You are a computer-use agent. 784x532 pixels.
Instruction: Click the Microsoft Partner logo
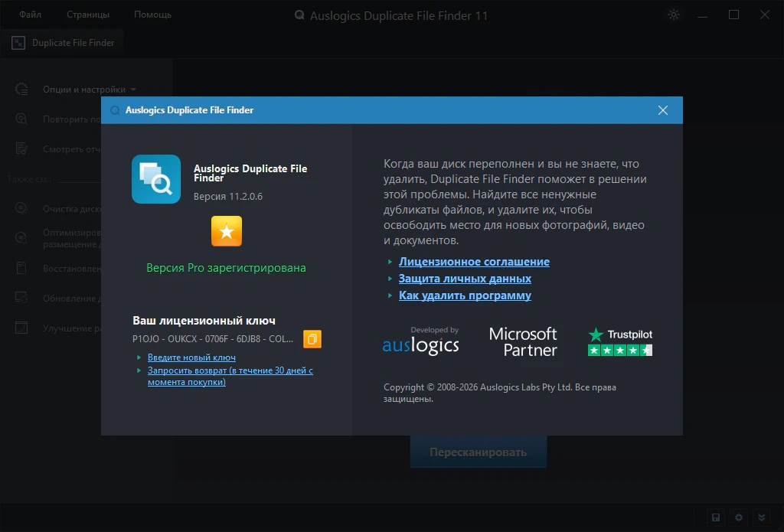(523, 341)
